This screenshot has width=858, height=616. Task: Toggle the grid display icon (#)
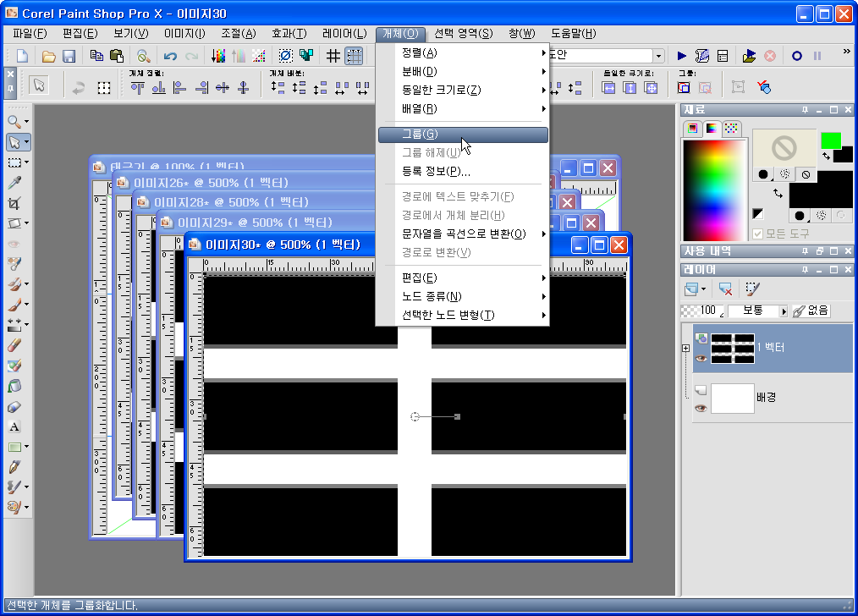click(333, 56)
